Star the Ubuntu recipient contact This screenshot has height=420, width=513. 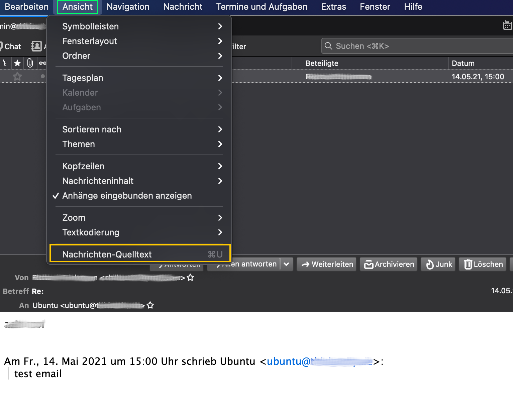(150, 305)
